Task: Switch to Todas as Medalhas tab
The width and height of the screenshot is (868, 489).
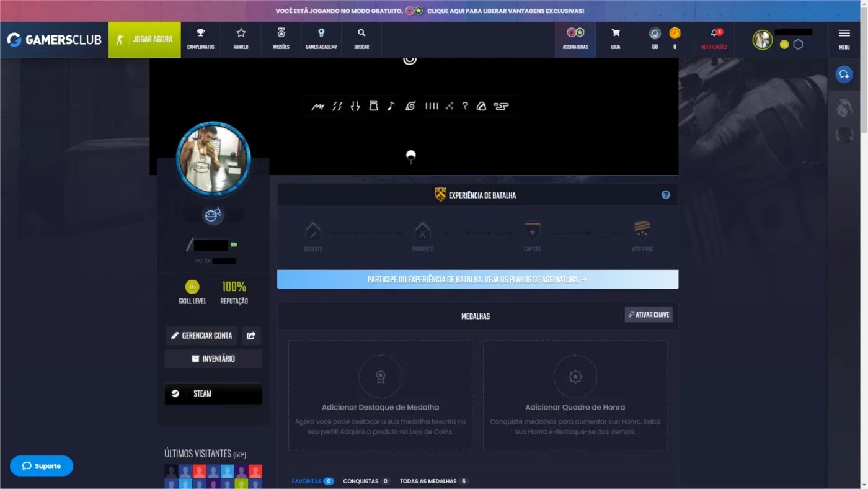Action: [434, 481]
